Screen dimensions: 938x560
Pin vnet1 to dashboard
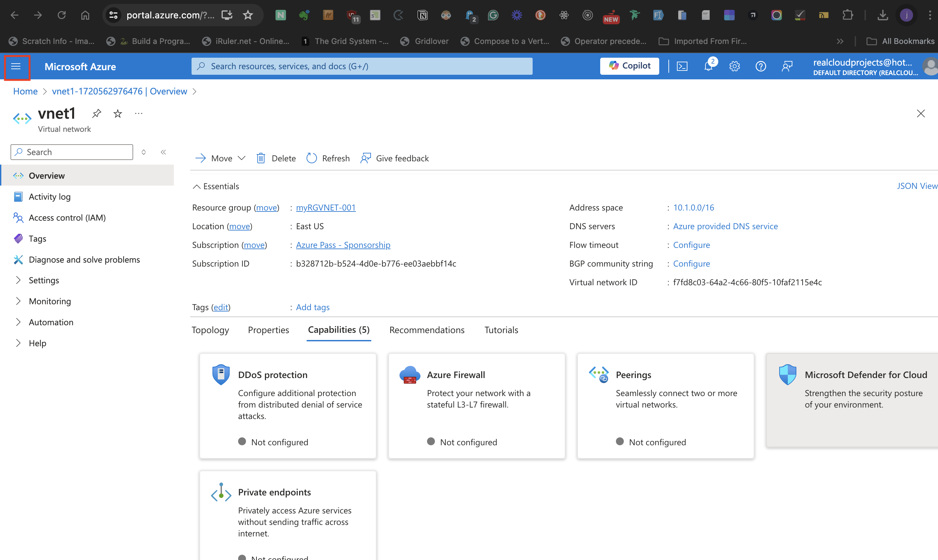click(97, 113)
